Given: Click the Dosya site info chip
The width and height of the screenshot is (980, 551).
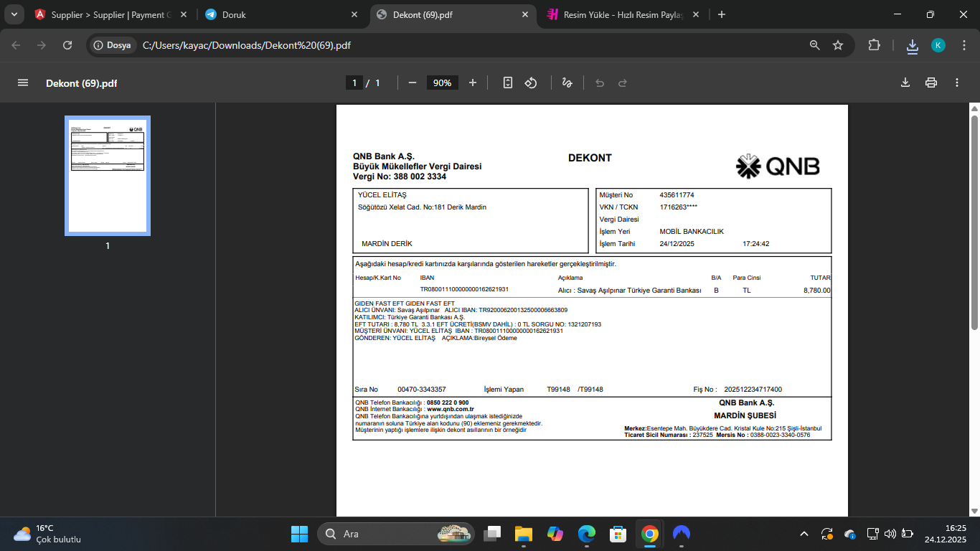Looking at the screenshot, I should (113, 45).
